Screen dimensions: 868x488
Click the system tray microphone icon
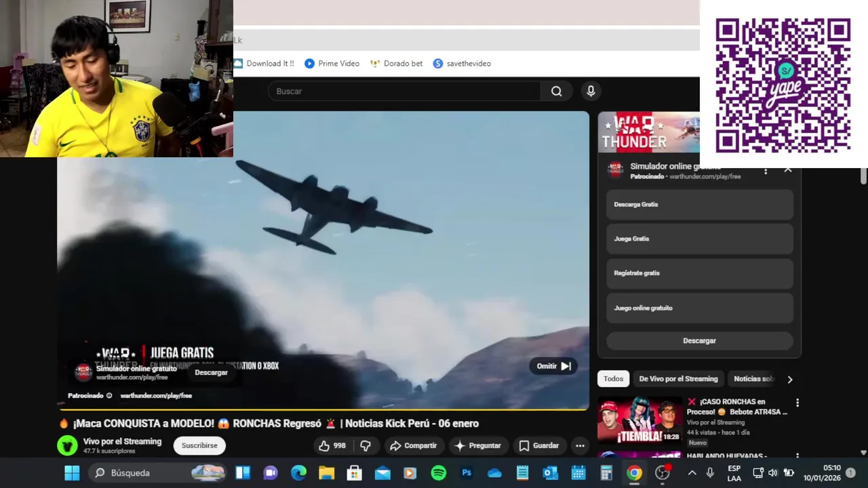point(710,472)
